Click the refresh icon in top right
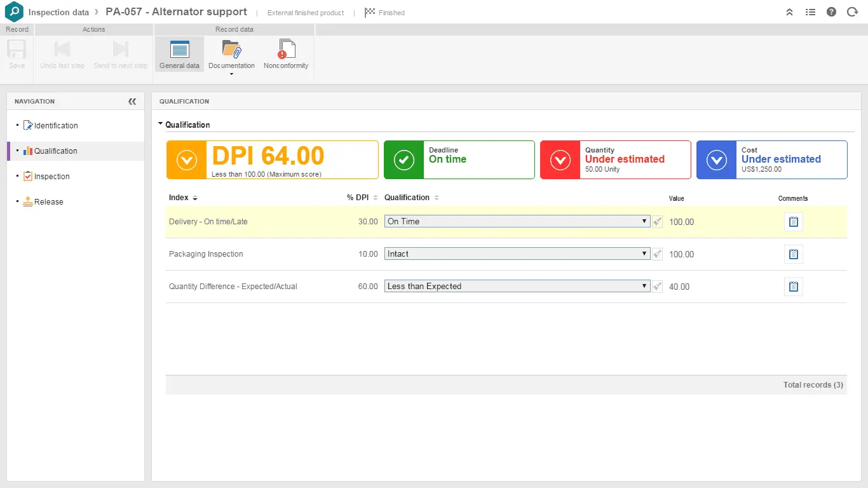 click(852, 12)
